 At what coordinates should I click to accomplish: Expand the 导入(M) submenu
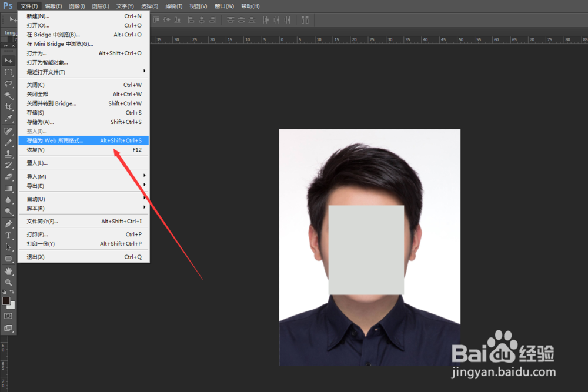click(x=83, y=176)
